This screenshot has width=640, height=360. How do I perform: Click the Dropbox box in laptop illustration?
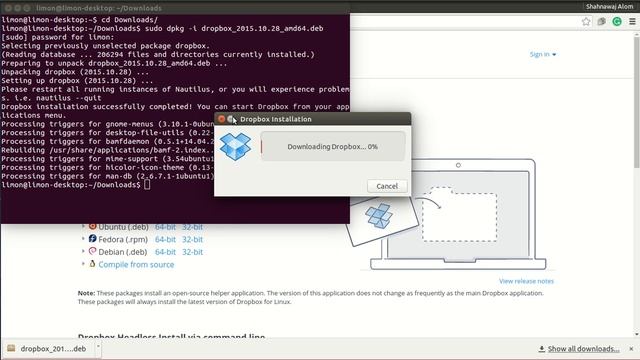tap(379, 216)
